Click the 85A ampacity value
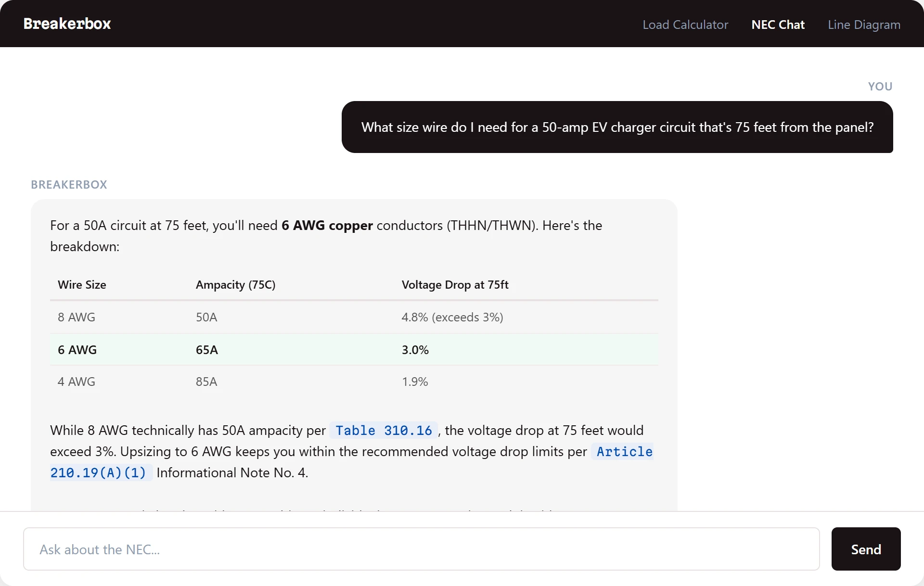 tap(206, 382)
